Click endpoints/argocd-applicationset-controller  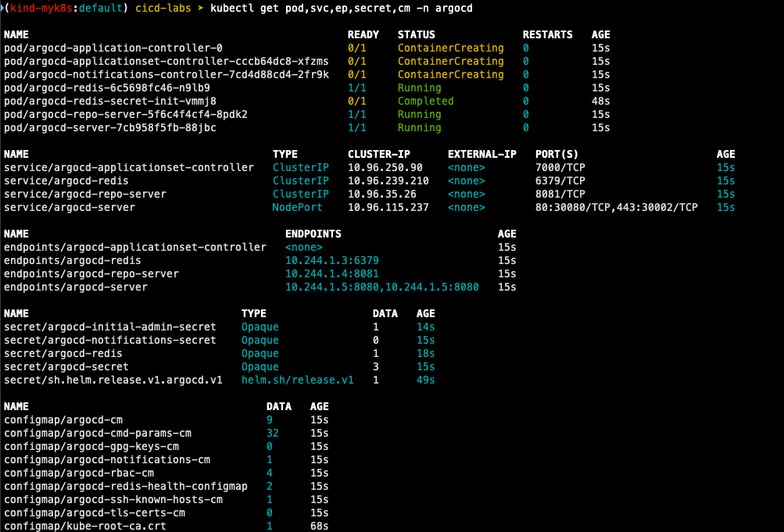[135, 248]
